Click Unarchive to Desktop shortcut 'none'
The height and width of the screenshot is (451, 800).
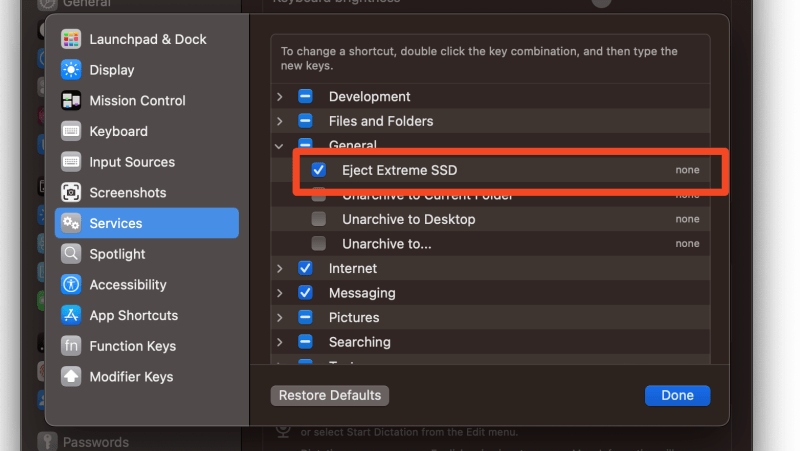687,219
